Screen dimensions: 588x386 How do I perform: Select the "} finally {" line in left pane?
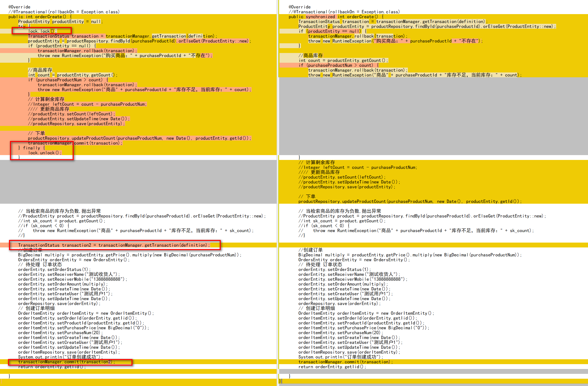point(32,148)
